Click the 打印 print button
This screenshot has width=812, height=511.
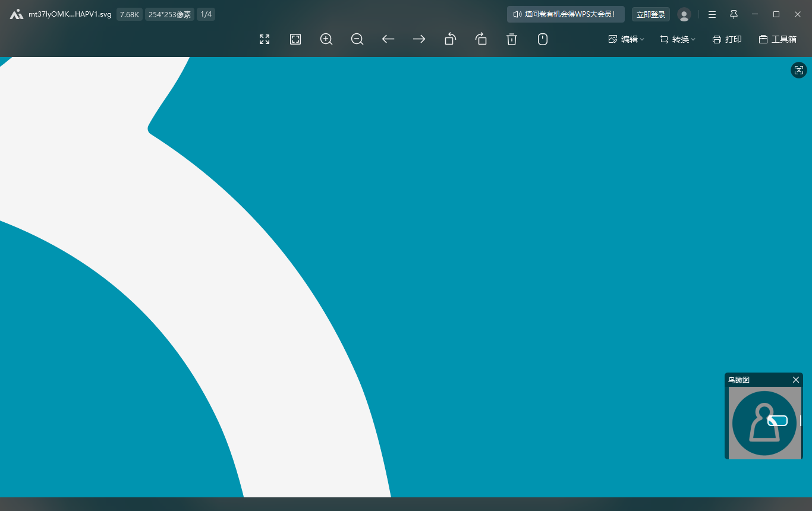(727, 39)
